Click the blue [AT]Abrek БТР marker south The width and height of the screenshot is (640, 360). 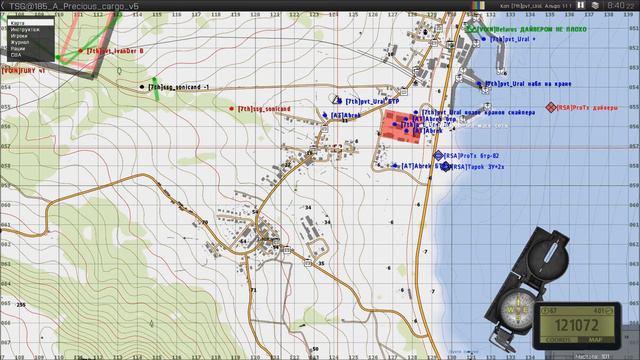pos(395,166)
